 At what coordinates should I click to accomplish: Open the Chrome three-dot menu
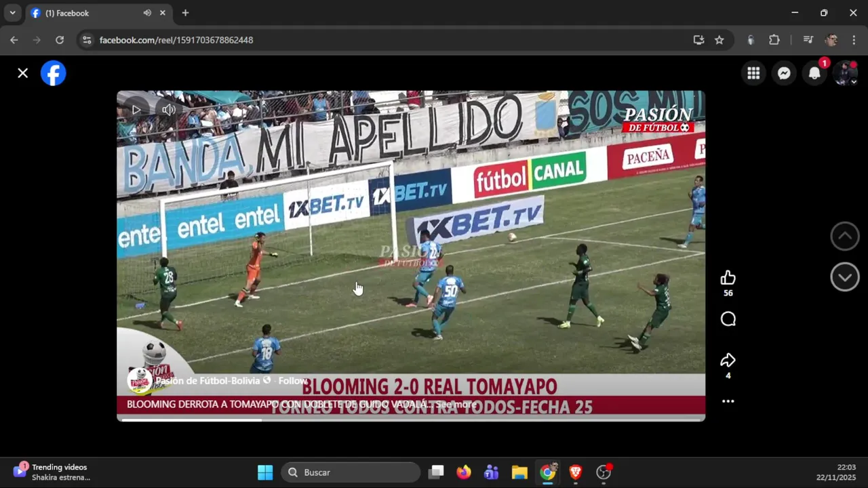[854, 40]
